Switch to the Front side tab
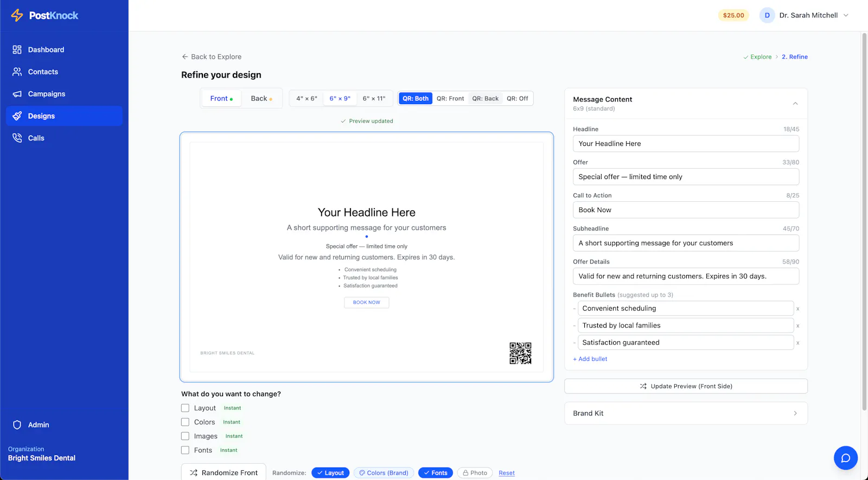 (x=221, y=99)
